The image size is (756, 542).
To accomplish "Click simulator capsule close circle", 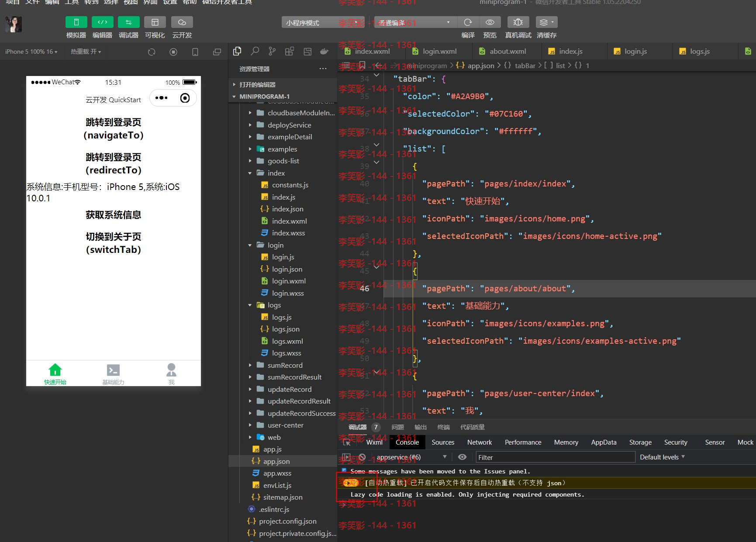I will click(185, 98).
